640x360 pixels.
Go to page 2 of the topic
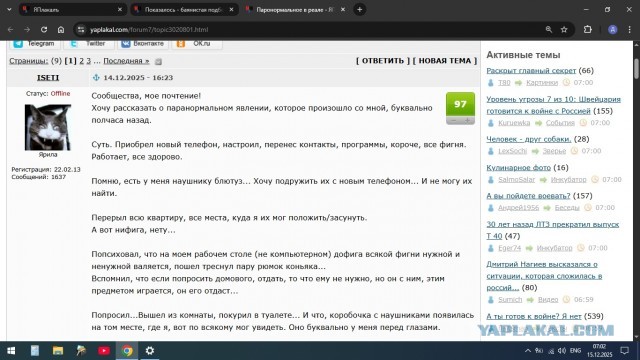(82, 61)
